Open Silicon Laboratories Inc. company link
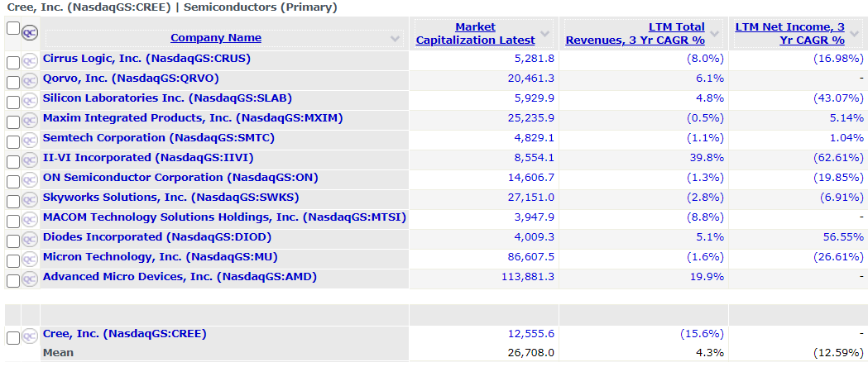 (167, 98)
